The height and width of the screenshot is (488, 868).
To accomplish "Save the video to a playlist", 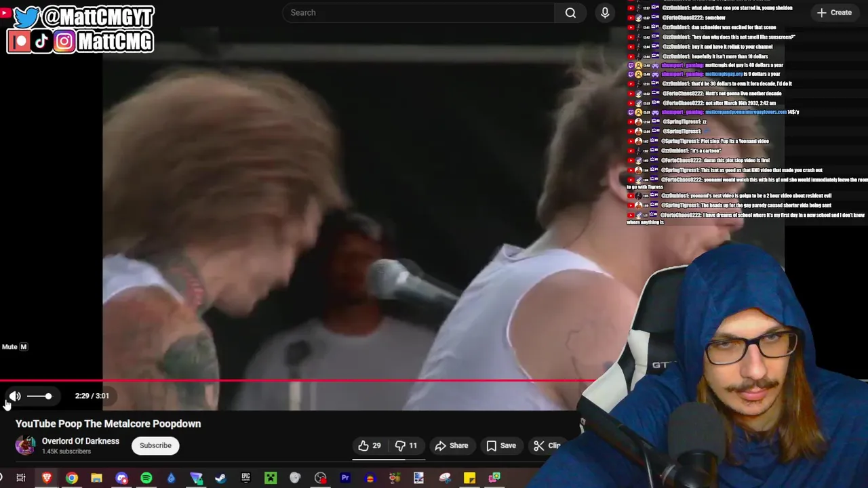I will click(501, 445).
